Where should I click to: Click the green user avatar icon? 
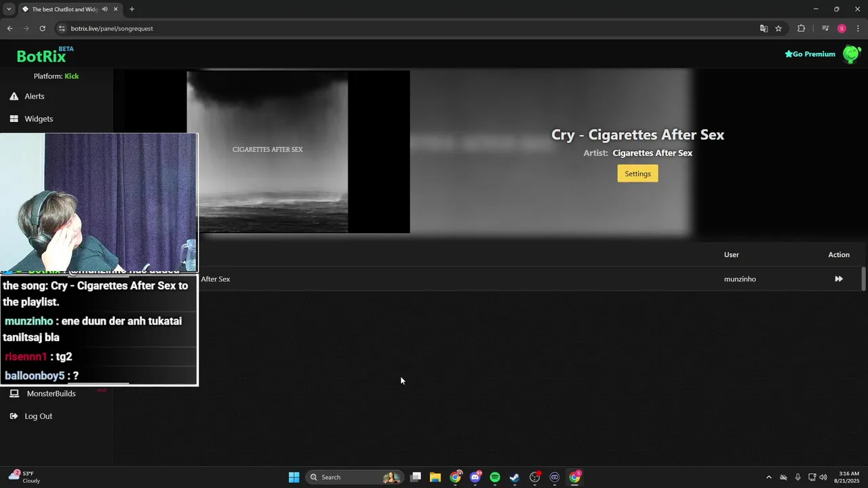tap(851, 54)
